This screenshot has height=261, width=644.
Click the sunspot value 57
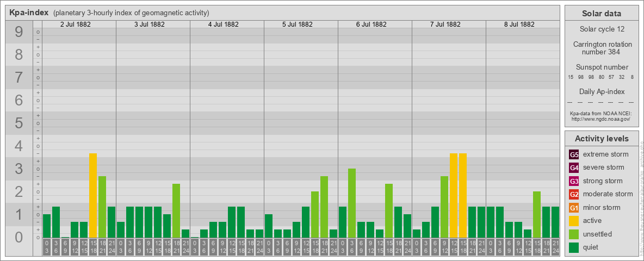pyautogui.click(x=611, y=77)
